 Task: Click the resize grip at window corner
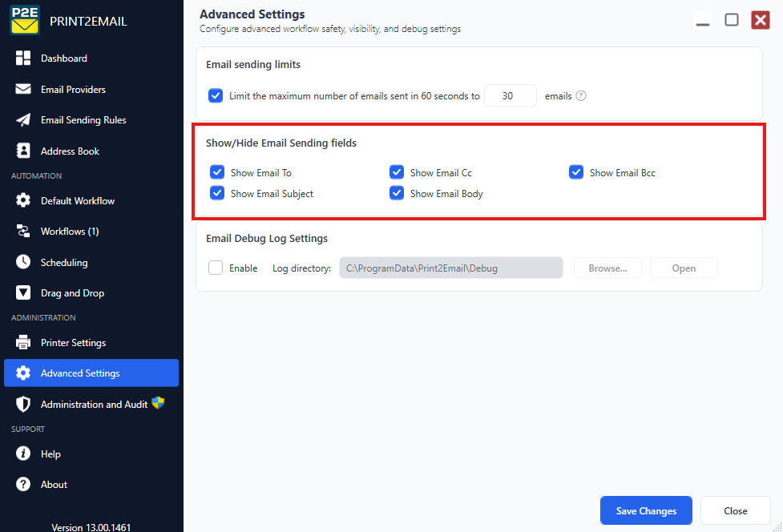[x=777, y=527]
